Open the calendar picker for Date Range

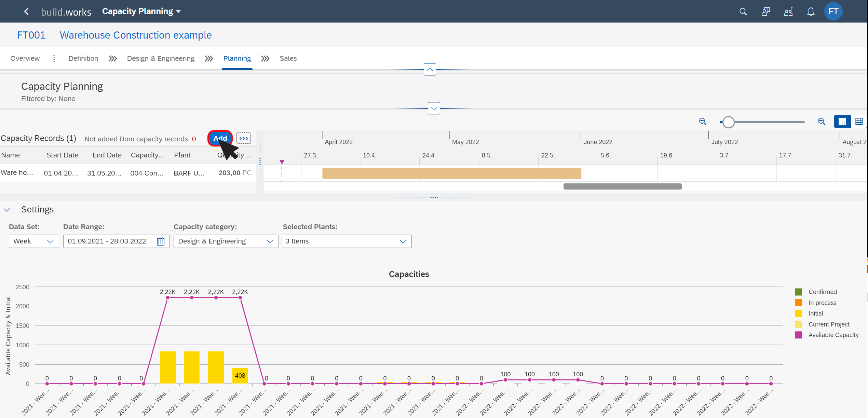(x=160, y=241)
